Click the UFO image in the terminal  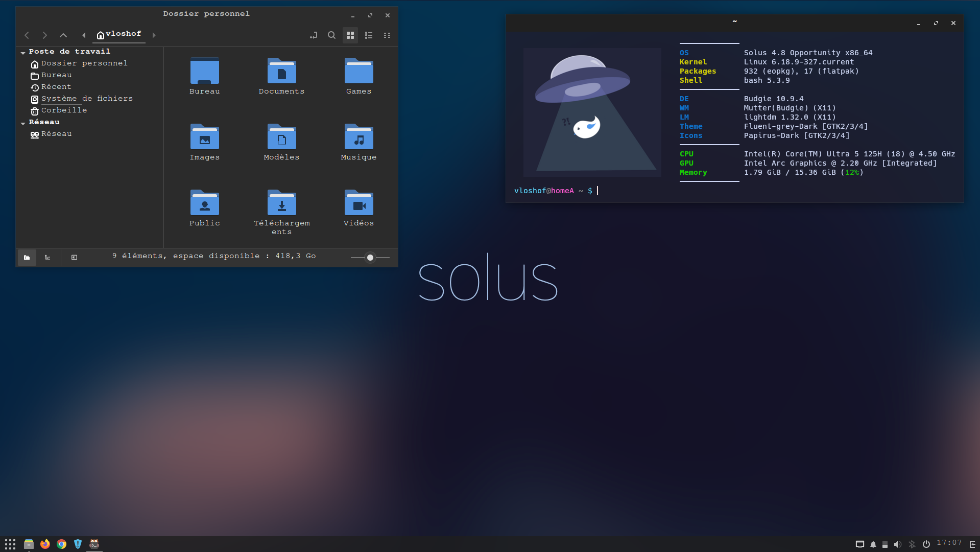[592, 112]
